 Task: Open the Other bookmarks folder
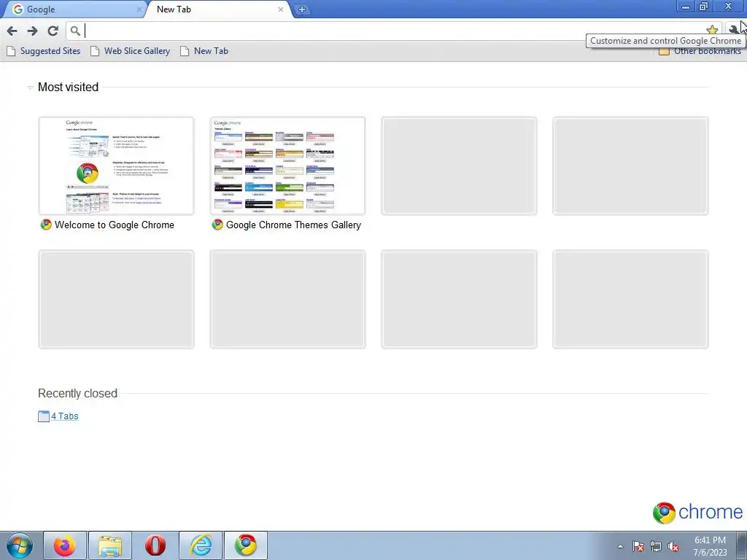click(700, 52)
